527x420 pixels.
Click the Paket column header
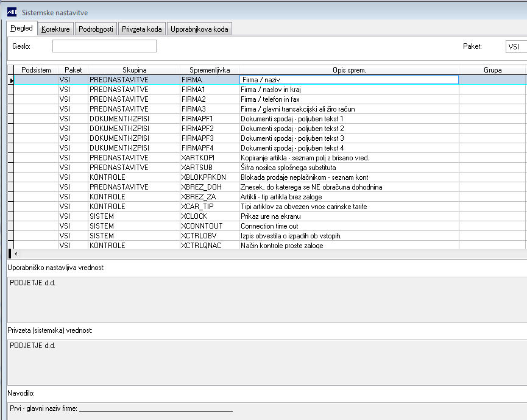point(73,70)
